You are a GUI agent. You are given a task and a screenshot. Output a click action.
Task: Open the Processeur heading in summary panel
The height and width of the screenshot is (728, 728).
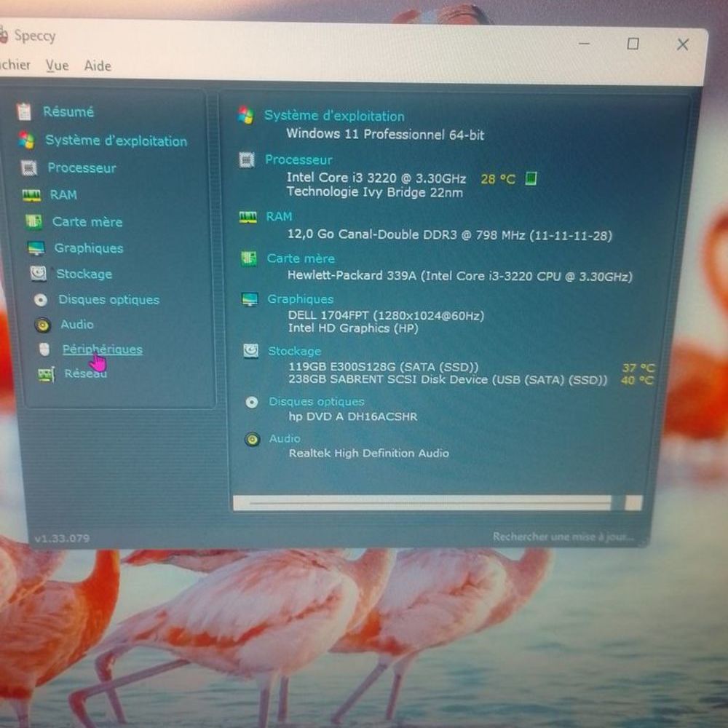coord(298,159)
